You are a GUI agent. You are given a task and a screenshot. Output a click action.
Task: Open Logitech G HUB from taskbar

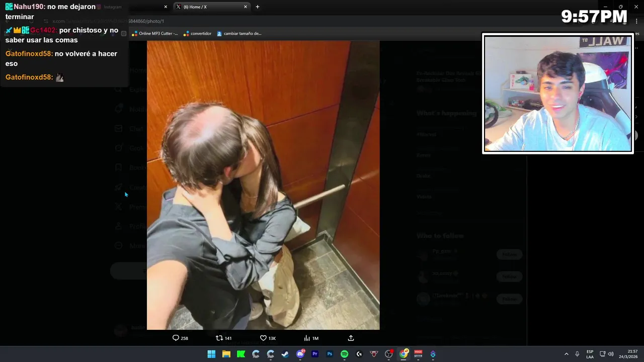(x=359, y=354)
